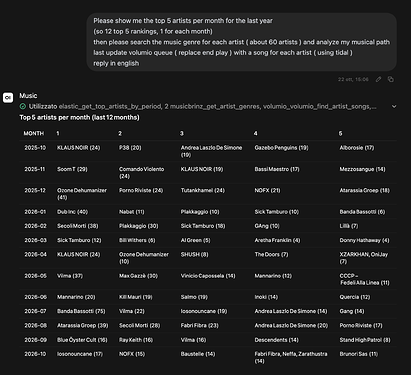Click the 'Iosonouncane (17)' cell

80,354
